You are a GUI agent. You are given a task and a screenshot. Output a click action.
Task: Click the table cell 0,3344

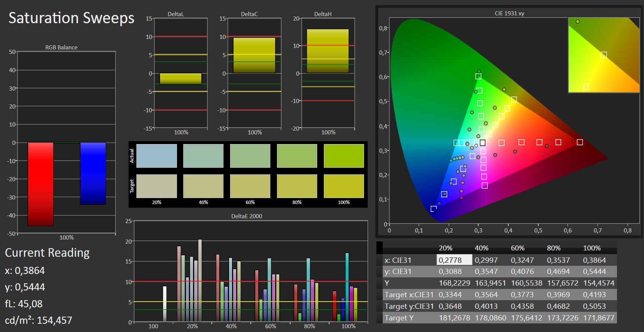pos(450,295)
